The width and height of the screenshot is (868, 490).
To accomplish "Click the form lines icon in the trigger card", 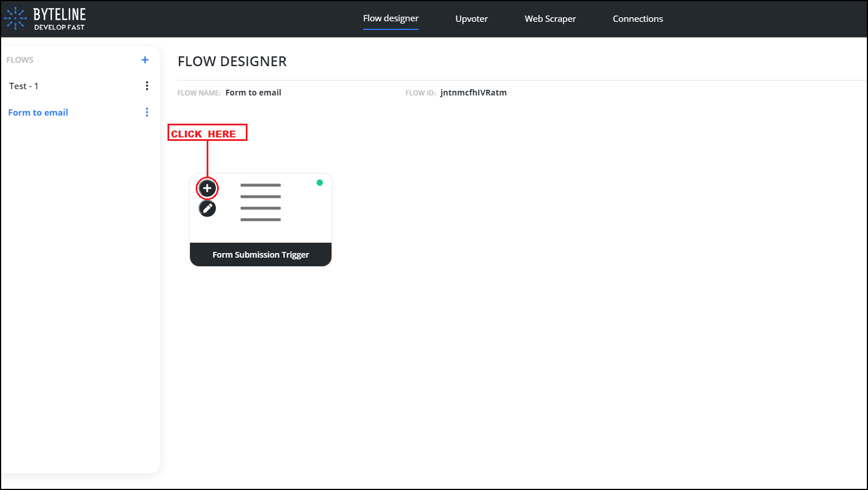I will point(261,202).
